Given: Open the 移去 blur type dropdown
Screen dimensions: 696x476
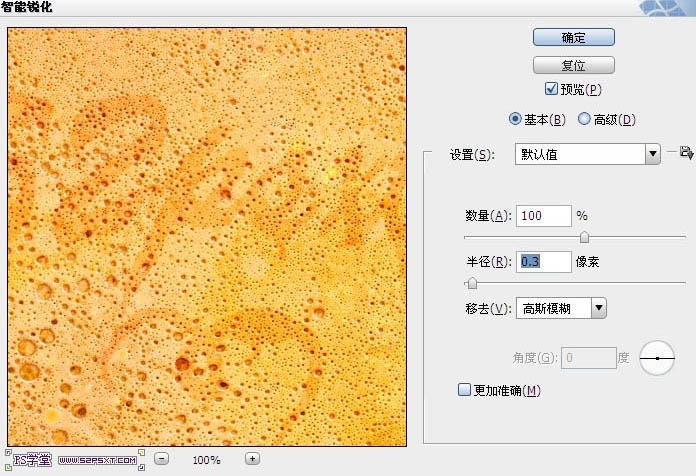Looking at the screenshot, I should click(561, 308).
